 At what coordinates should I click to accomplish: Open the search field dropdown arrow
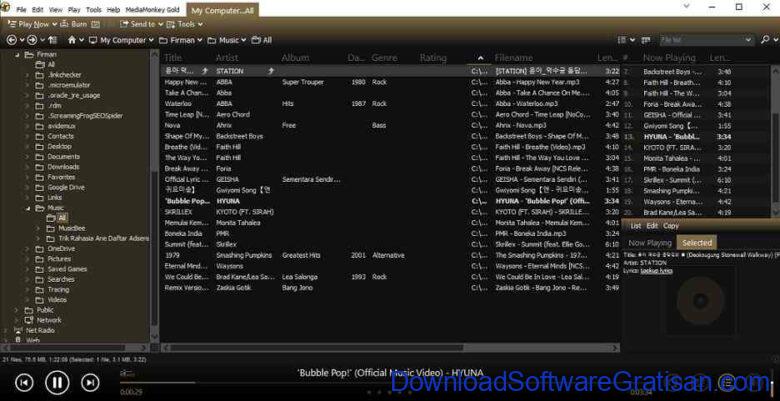coord(748,40)
